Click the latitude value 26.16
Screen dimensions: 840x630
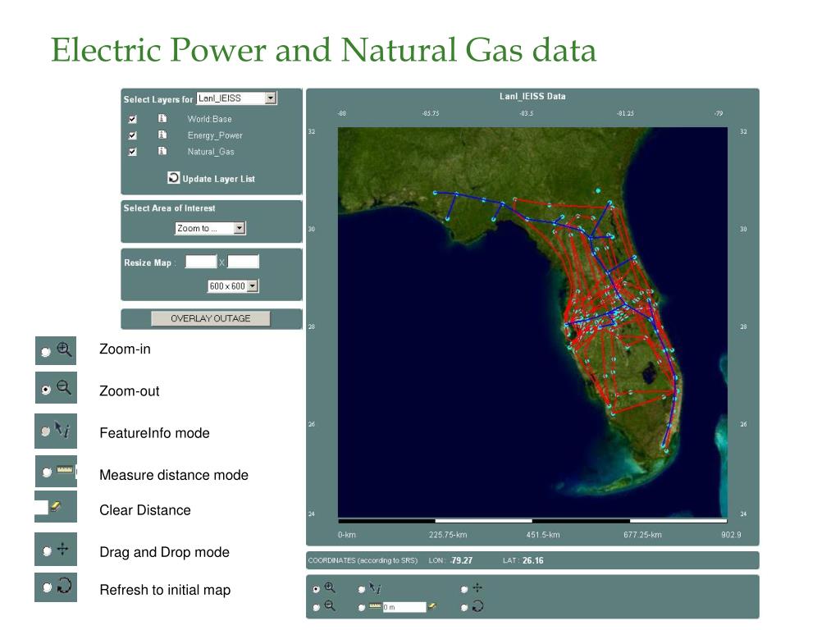pos(533,560)
